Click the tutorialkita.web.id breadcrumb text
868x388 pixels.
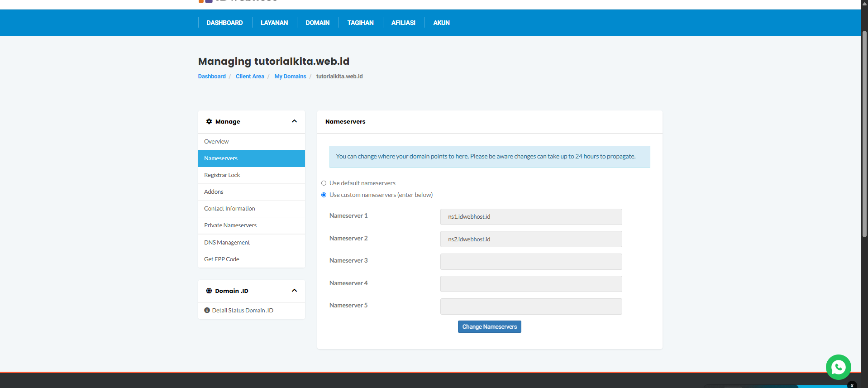339,77
